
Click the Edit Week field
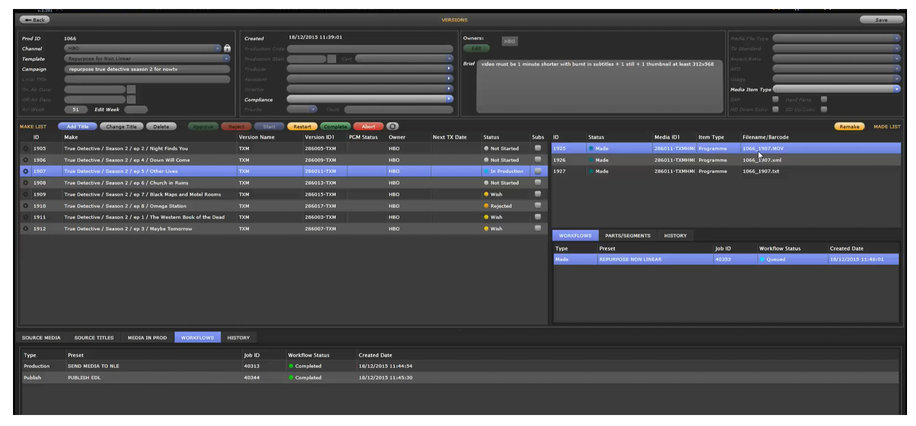136,109
